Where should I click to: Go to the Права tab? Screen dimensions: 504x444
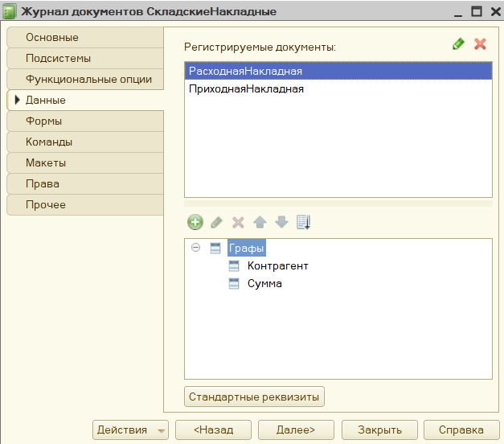coord(85,183)
